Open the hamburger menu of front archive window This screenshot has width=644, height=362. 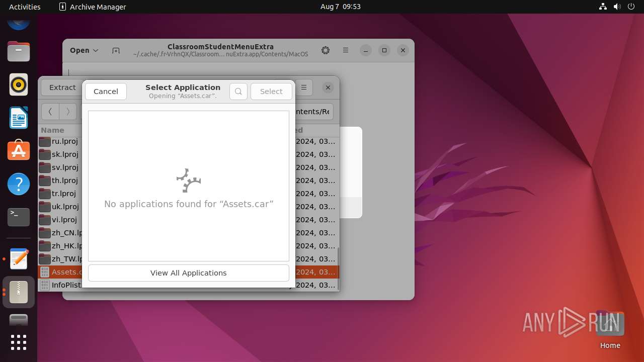pos(304,87)
